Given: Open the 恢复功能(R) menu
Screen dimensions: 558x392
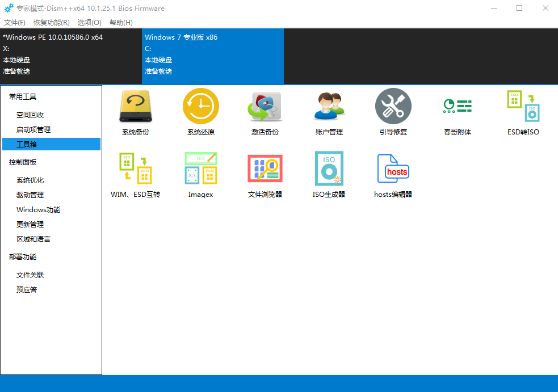Looking at the screenshot, I should (x=52, y=23).
